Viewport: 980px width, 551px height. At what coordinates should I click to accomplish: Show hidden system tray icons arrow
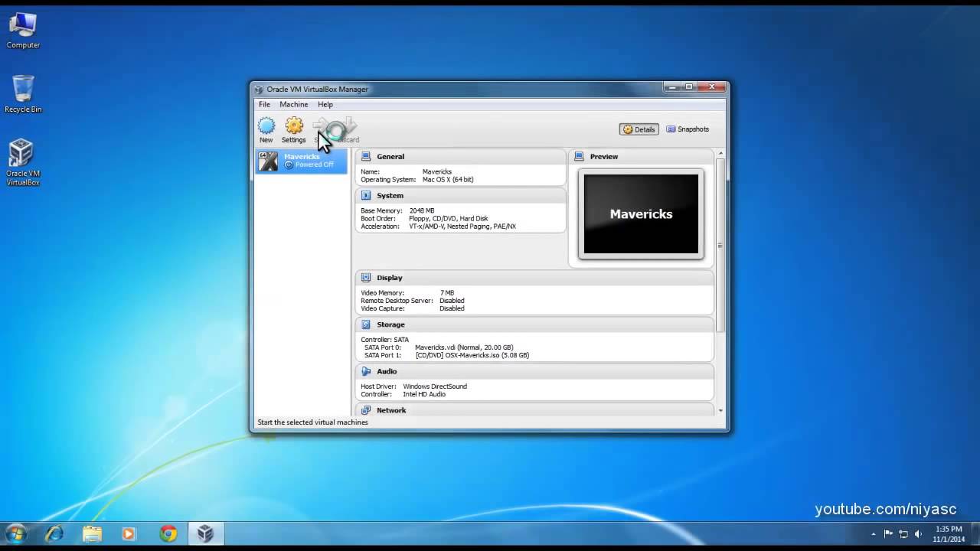click(x=874, y=534)
